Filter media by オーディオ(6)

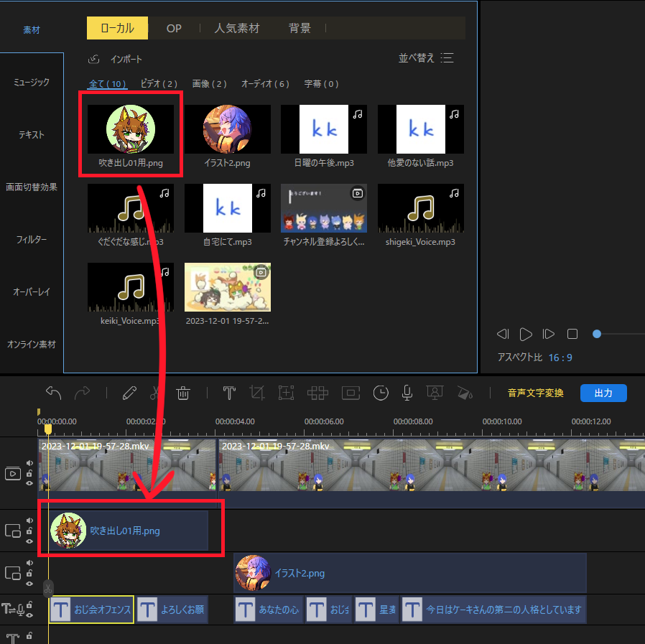coord(265,84)
